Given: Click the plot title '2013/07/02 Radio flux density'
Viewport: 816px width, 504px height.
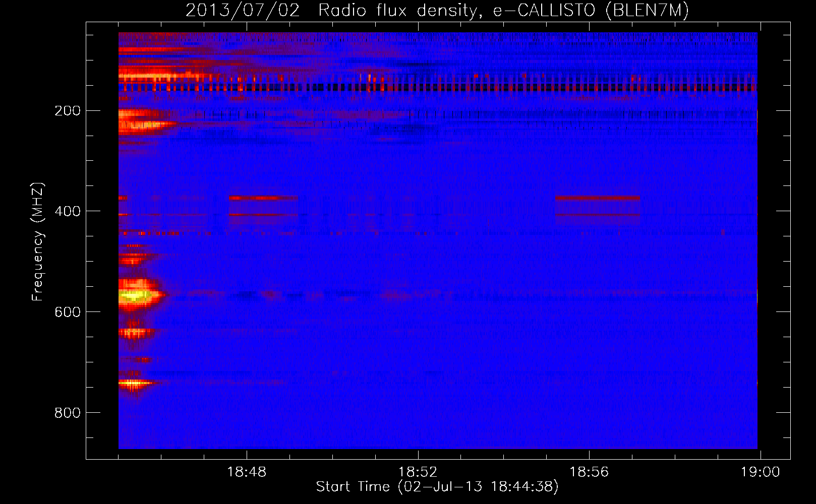Looking at the screenshot, I should click(437, 10).
